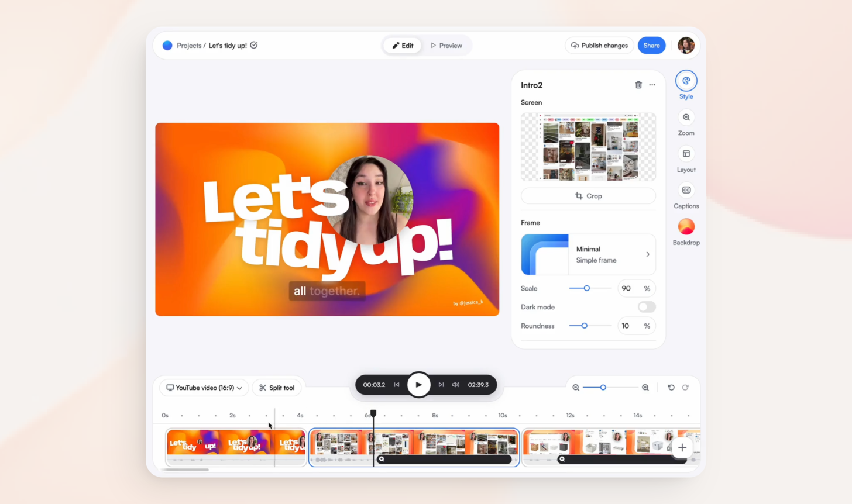Click the total duration 02:39.3
Screen dimensions: 852x504
pyautogui.click(x=478, y=385)
